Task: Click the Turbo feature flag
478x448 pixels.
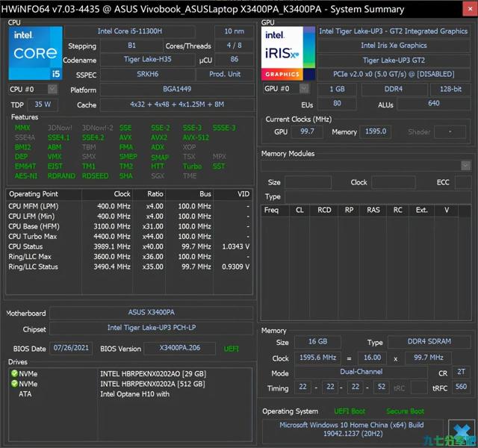Action: tap(193, 166)
